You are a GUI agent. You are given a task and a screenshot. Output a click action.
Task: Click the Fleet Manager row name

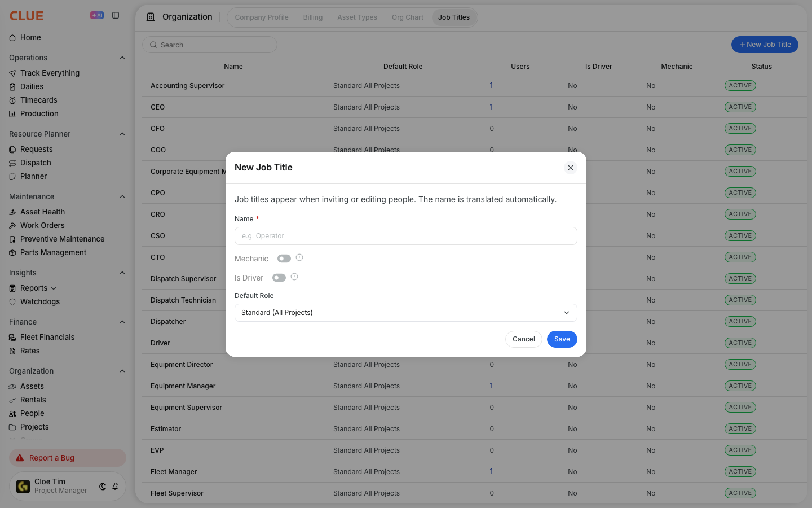click(x=174, y=472)
